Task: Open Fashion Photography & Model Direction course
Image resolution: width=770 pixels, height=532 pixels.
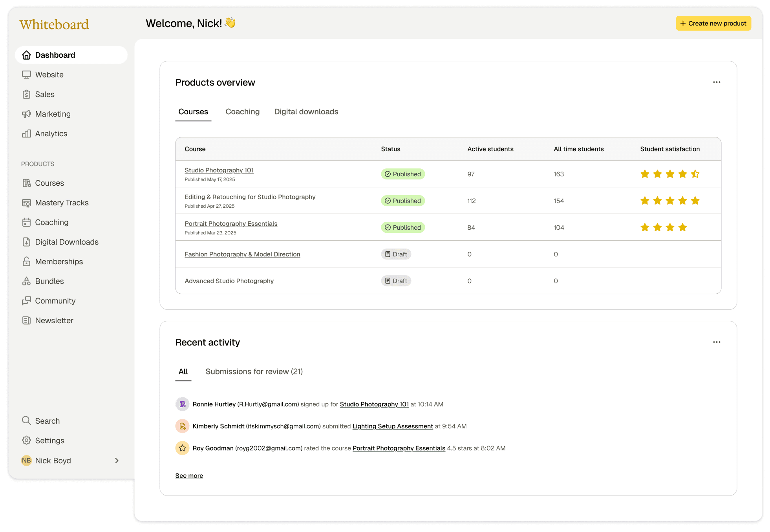Action: click(x=242, y=254)
